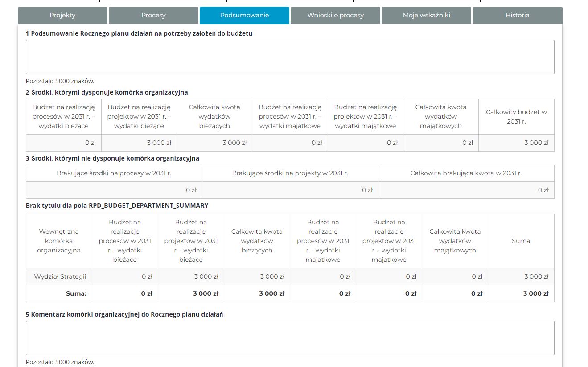This screenshot has height=367, width=588.
Task: Switch to the Procesy tab
Action: pyautogui.click(x=153, y=15)
